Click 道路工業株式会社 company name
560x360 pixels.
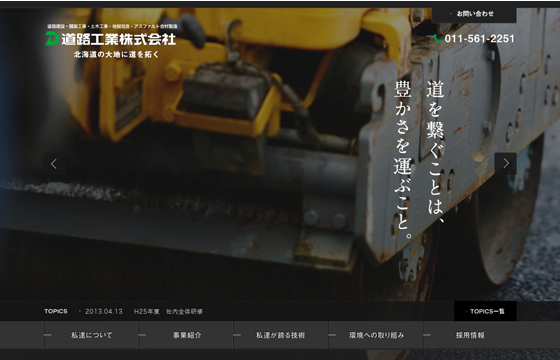119,39
